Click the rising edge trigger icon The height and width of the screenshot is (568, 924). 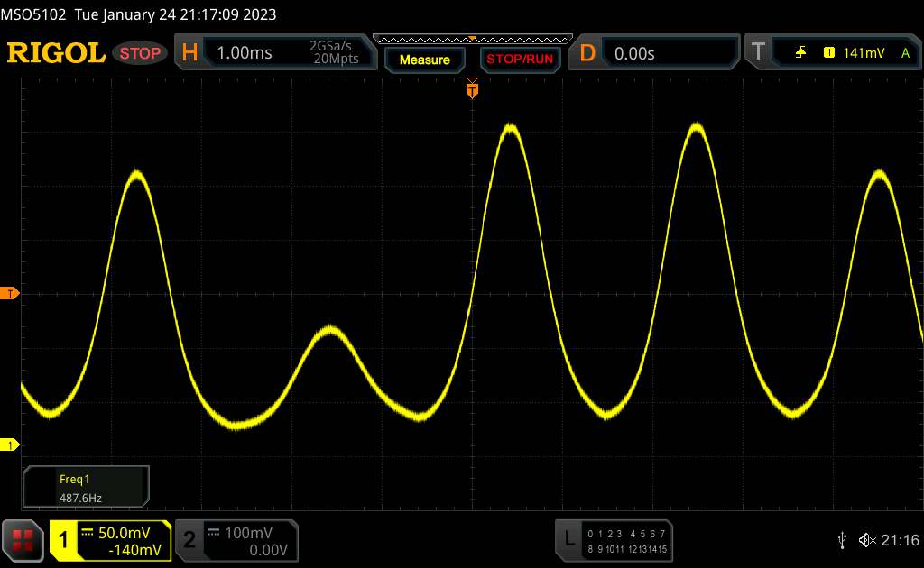coord(800,53)
